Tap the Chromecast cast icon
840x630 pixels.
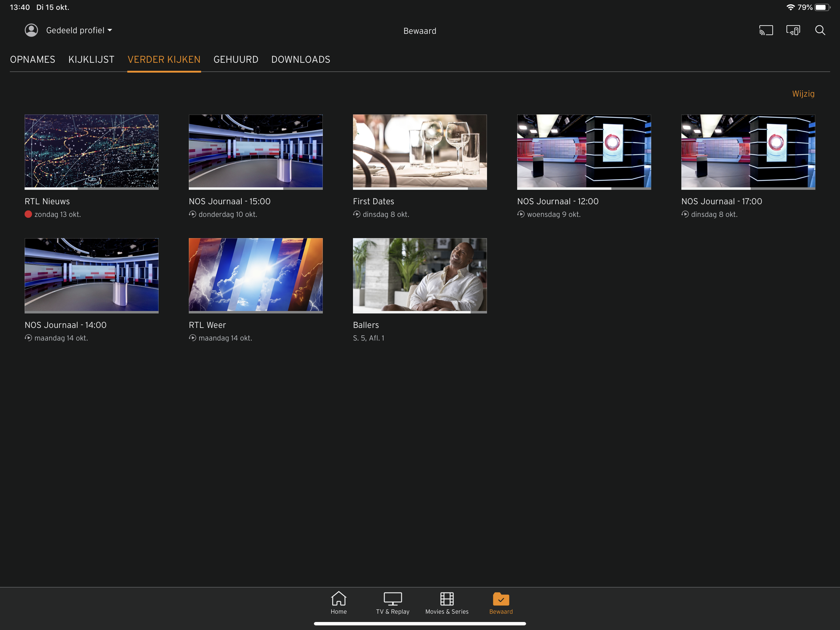coord(766,30)
